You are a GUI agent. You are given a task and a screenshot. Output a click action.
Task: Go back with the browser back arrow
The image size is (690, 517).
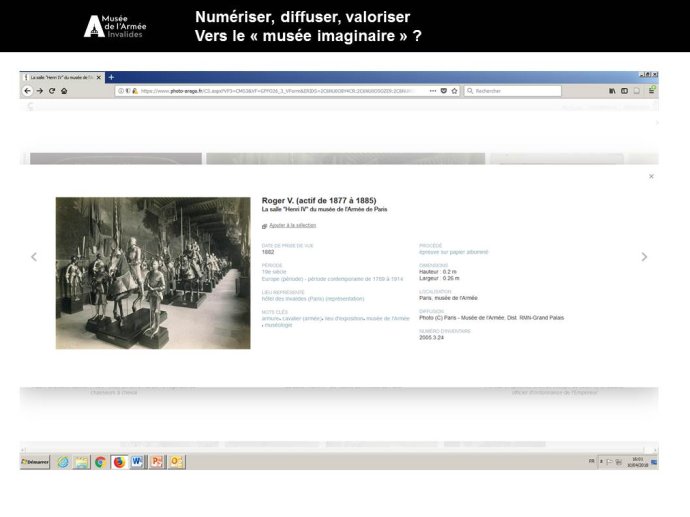[28, 91]
